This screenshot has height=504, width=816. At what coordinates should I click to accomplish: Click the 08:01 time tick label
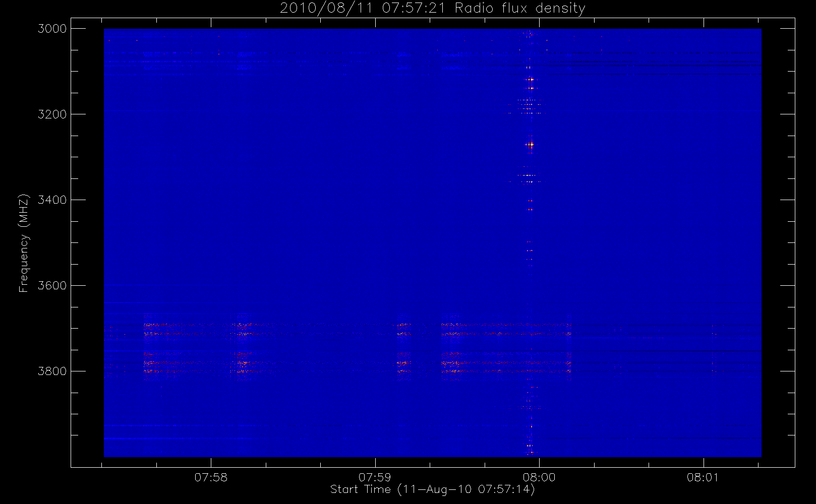pos(703,477)
